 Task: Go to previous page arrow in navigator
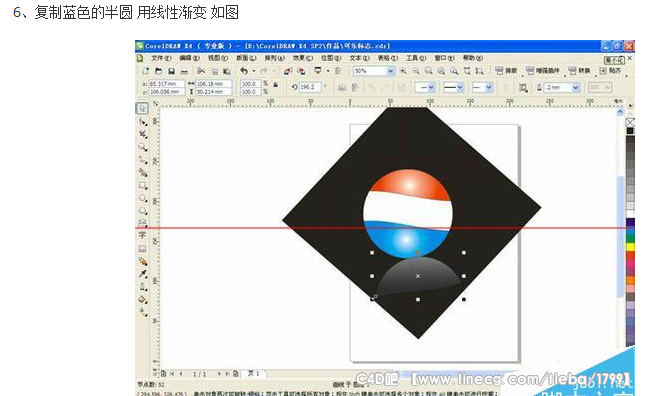(x=181, y=374)
